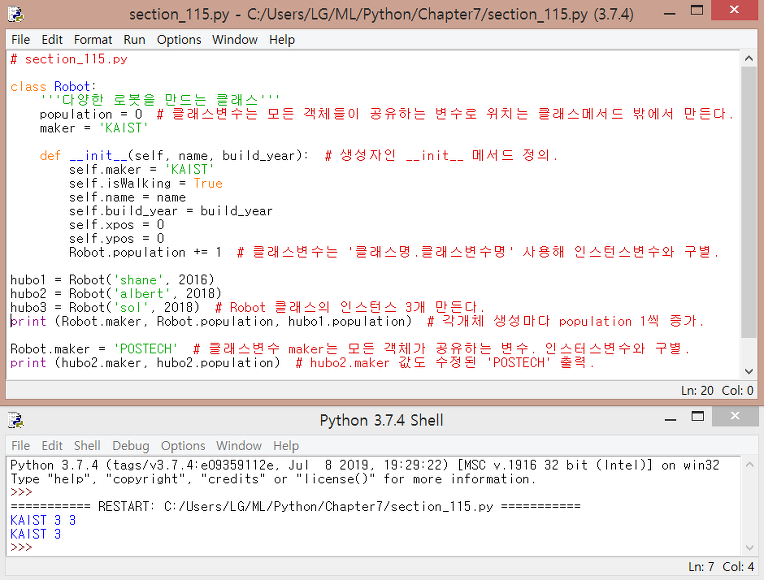Click the 'self.build_year = build_year' line

pyautogui.click(x=171, y=211)
